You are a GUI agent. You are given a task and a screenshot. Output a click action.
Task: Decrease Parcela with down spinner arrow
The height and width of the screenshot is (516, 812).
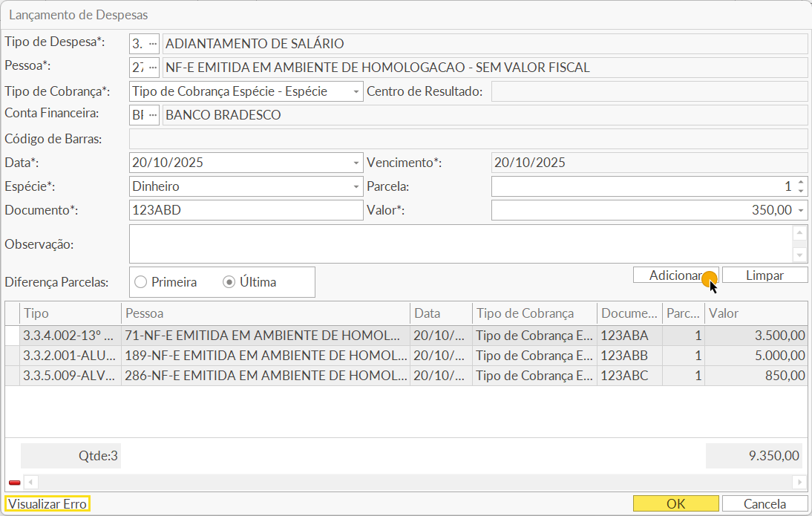click(800, 191)
